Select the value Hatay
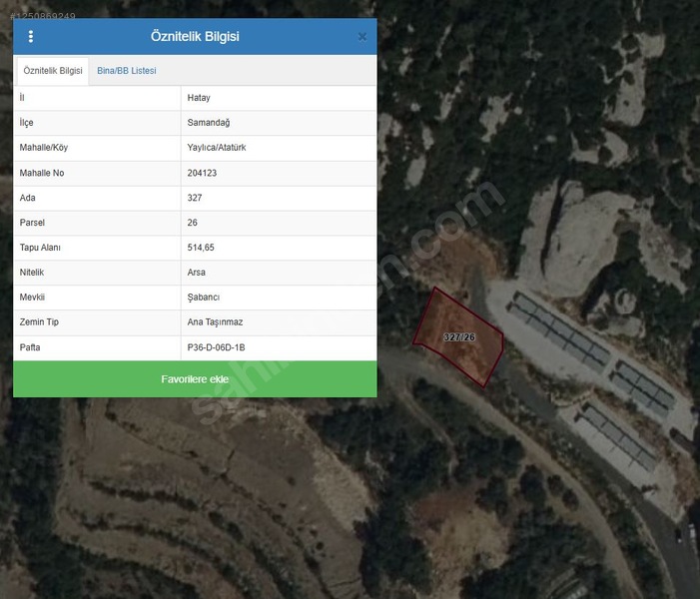Image resolution: width=700 pixels, height=599 pixels. point(199,98)
